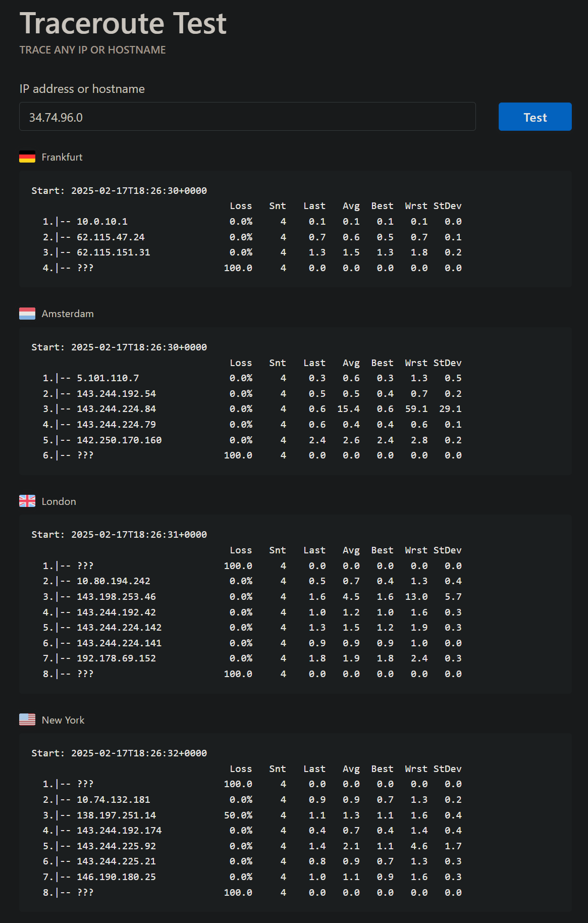Viewport: 588px width, 923px height.
Task: Click the UK flag icon next to London
Action: [27, 501]
